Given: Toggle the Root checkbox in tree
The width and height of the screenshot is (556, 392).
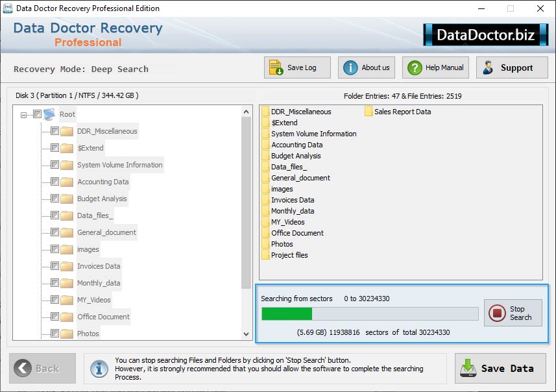Looking at the screenshot, I should pyautogui.click(x=37, y=114).
